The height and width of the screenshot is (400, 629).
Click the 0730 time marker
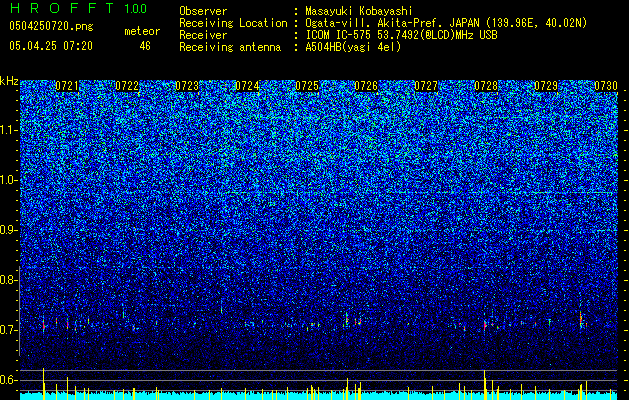606,86
